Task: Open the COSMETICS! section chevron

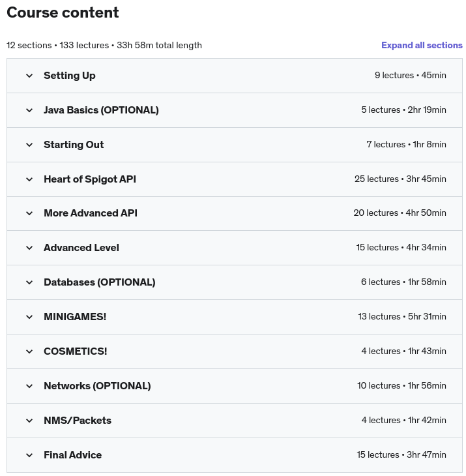Action: pyautogui.click(x=29, y=351)
